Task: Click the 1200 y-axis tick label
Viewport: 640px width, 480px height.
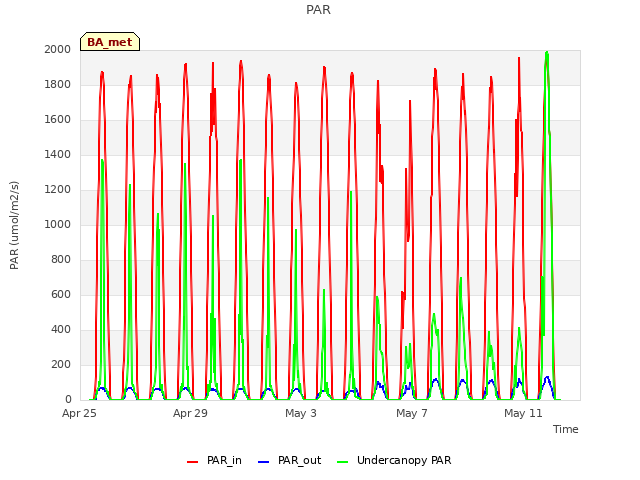Action: pyautogui.click(x=58, y=189)
